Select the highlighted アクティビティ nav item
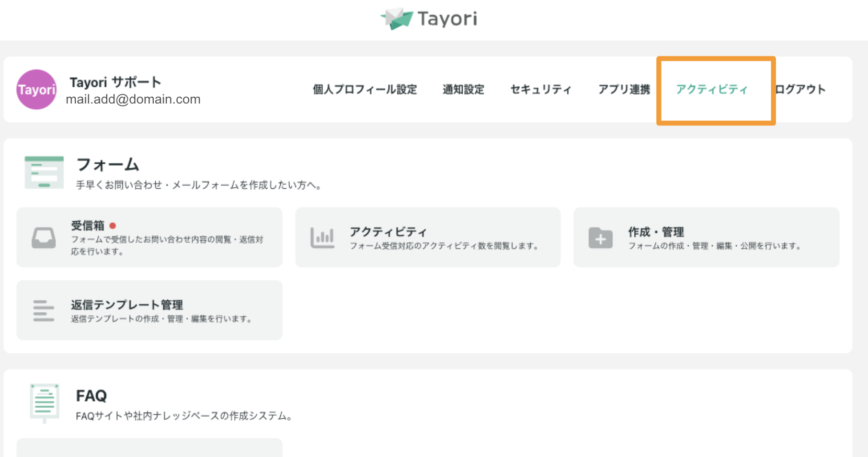Image resolution: width=868 pixels, height=457 pixels. point(712,89)
